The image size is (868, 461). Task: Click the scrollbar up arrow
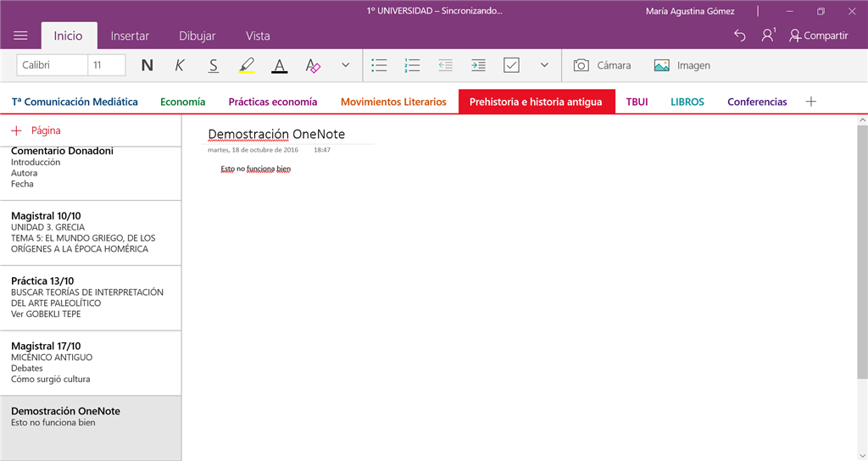click(x=862, y=119)
